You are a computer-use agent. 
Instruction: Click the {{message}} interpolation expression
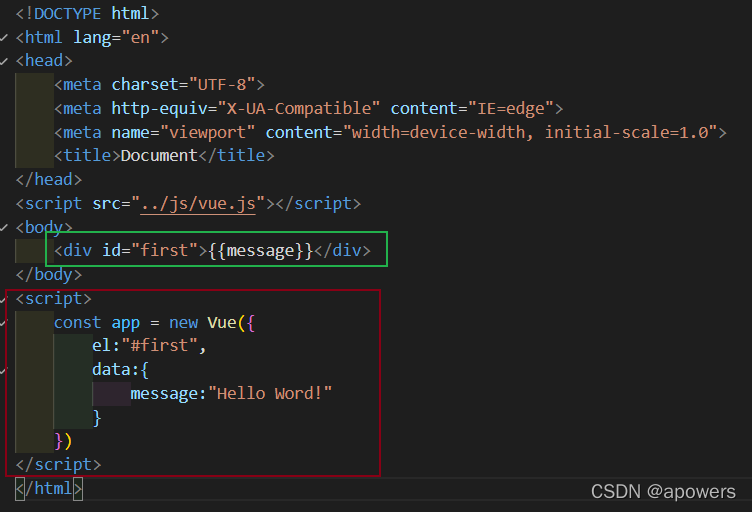260,251
